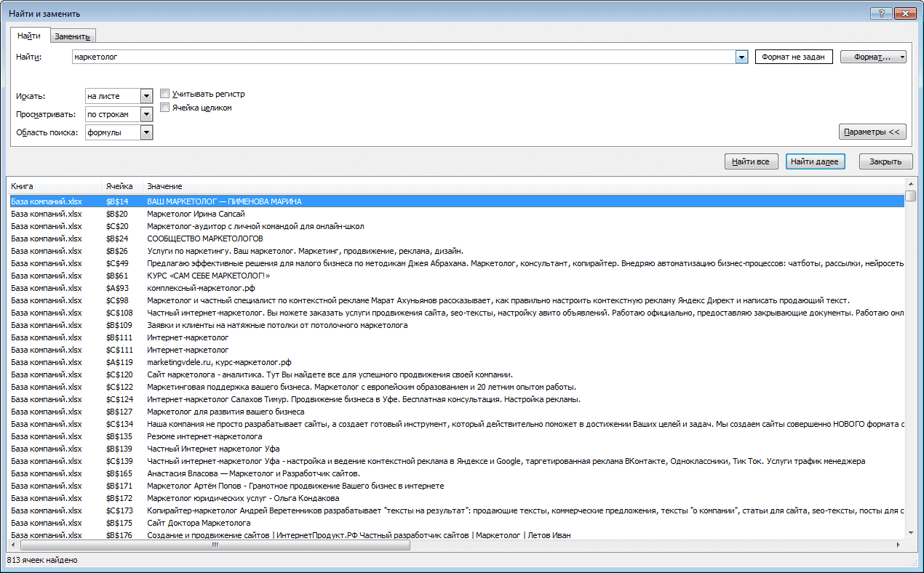Select result Копирайтер-маркетолог Андрей Веретенников
Screen dimensions: 924x573
point(456,510)
